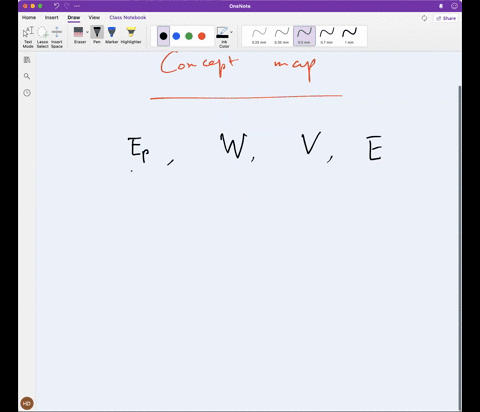Screen dimensions: 480x412
Task: Set pen thickness to 0.35 mm
Action: pos(282,36)
